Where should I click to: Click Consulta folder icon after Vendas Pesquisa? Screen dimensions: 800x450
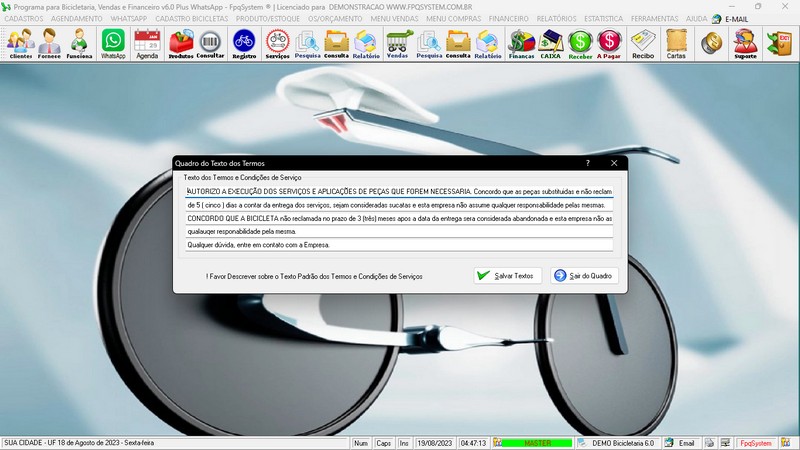tap(458, 44)
